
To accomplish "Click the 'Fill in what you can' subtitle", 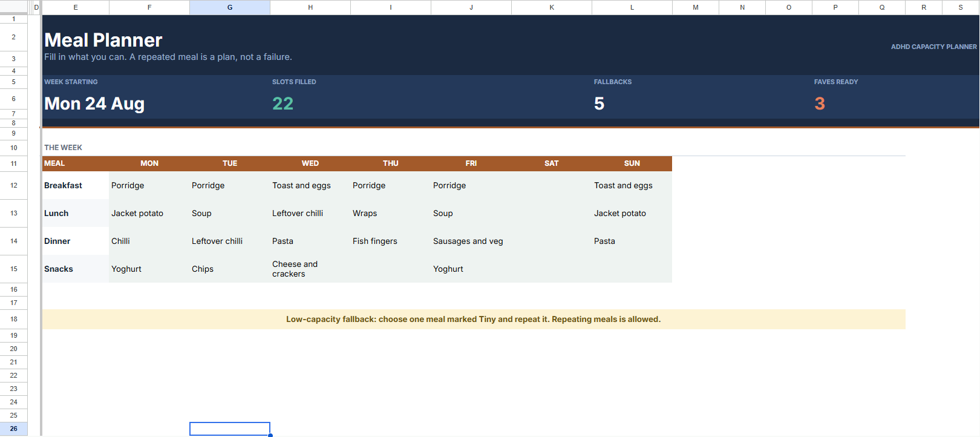I will point(168,57).
